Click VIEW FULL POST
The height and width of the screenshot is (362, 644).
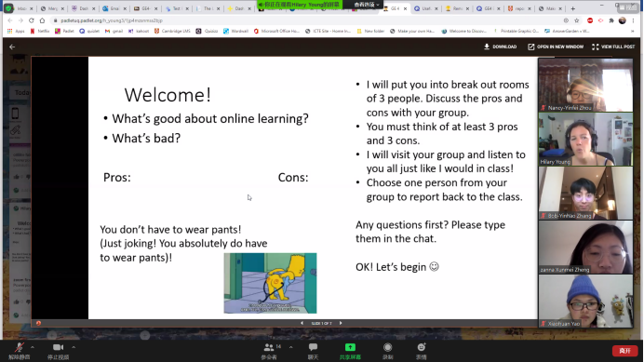(x=613, y=47)
